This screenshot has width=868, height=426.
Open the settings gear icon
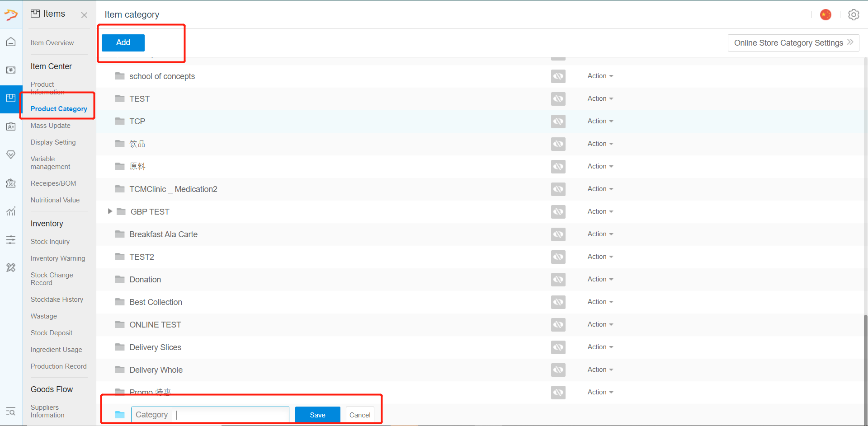854,14
